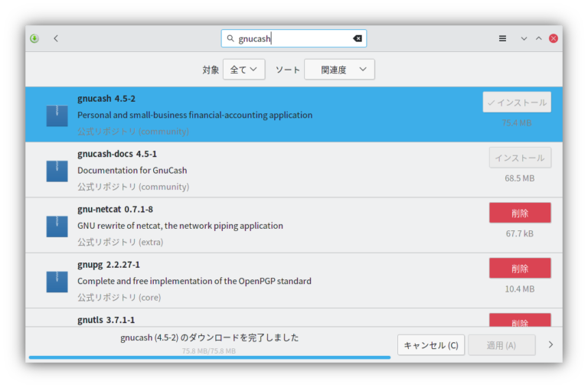Click description 'Documentation for GnuCash'
This screenshot has width=588, height=388.
coord(132,170)
